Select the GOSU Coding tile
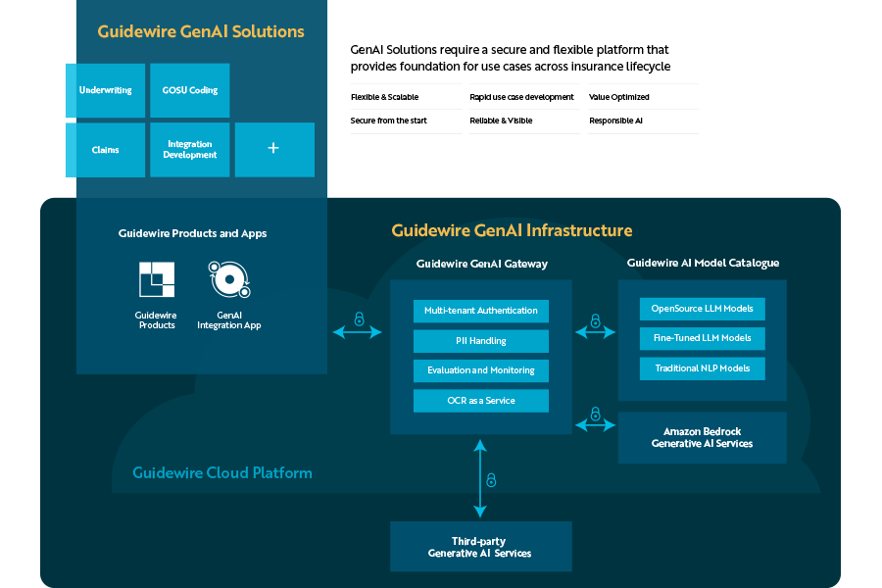 [x=189, y=90]
